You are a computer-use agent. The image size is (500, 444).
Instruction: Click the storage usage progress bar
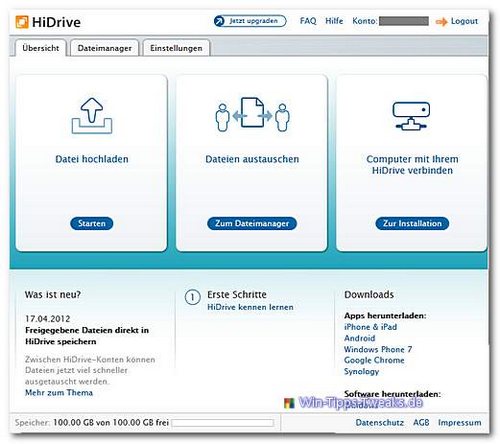[223, 423]
